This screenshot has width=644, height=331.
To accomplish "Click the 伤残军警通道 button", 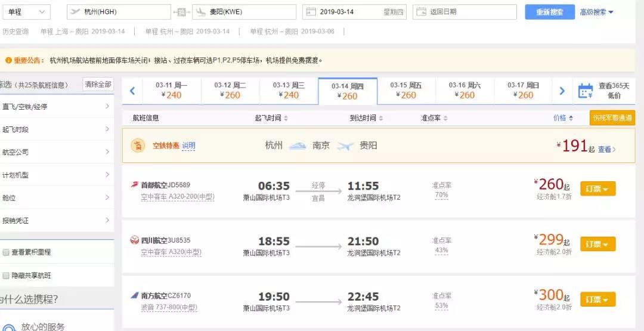I will 612,118.
